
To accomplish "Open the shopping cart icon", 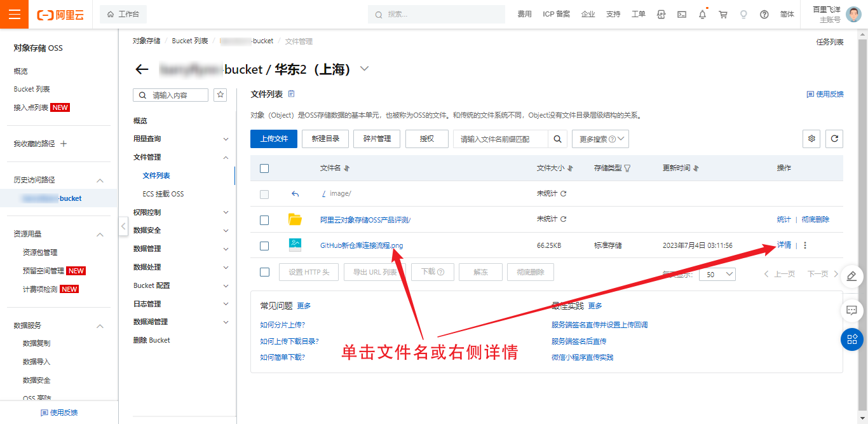I will click(x=723, y=14).
